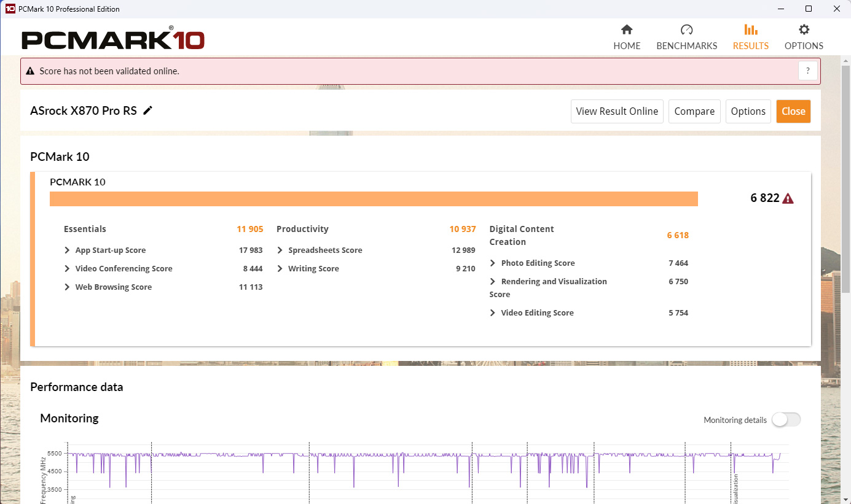Screen dimensions: 851x504
Task: Toggle the Monitoring details switch
Action: 786,420
